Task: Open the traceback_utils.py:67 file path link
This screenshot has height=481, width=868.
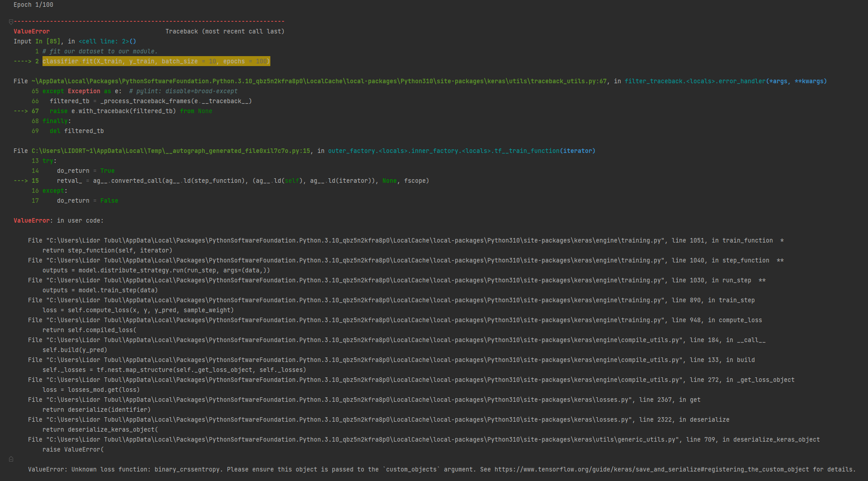Action: (319, 81)
